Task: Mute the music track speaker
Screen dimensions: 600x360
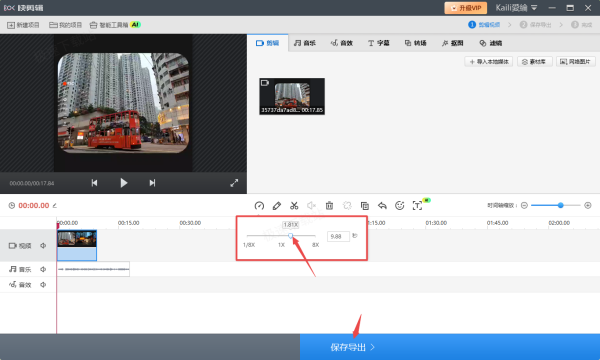Action: tap(43, 269)
